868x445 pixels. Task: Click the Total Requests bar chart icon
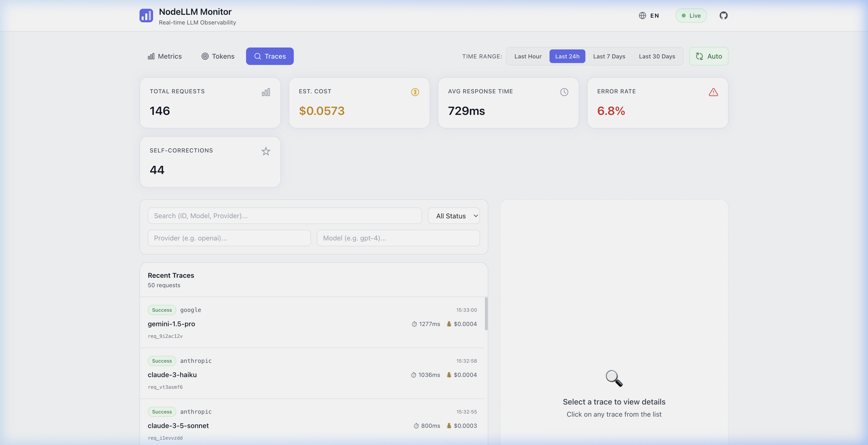point(266,92)
